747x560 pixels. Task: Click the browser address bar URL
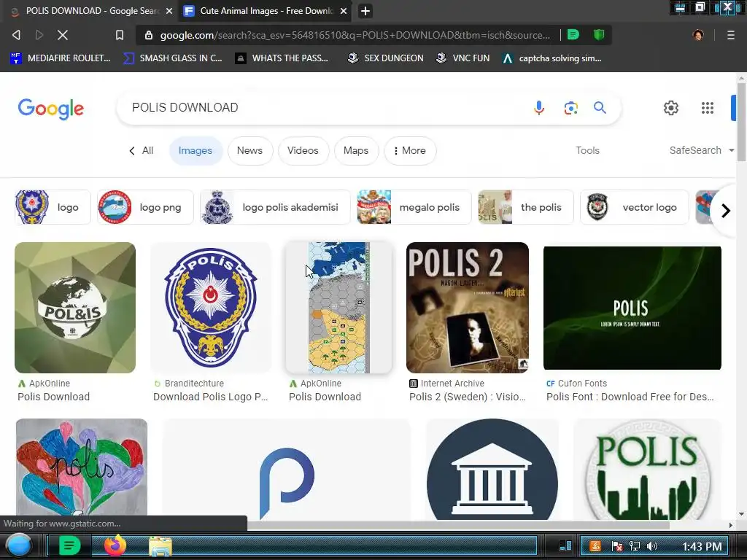click(x=355, y=35)
